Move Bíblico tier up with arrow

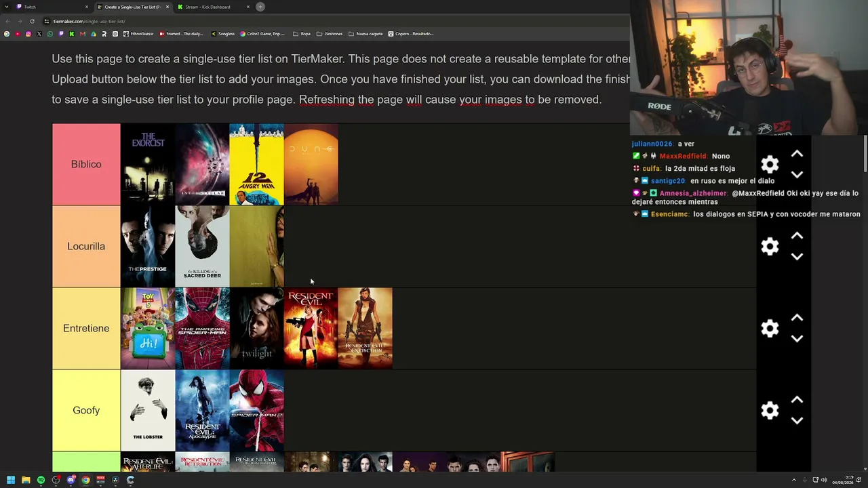(797, 155)
